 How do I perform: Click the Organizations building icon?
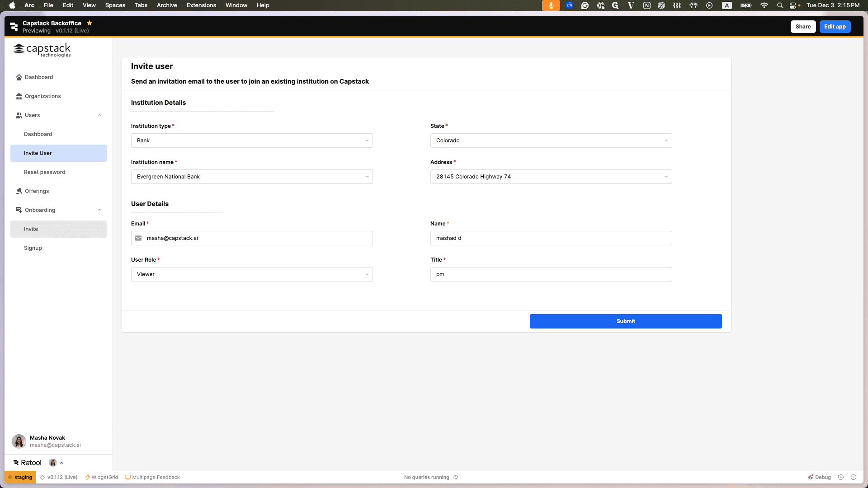click(x=19, y=96)
